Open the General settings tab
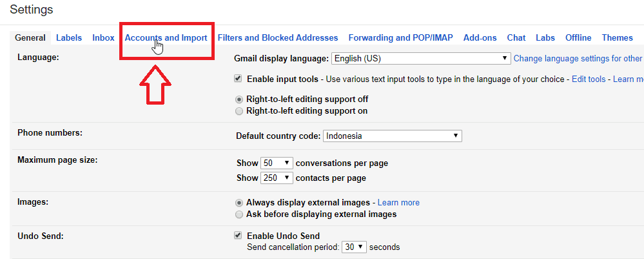The width and height of the screenshot is (644, 259). [x=30, y=38]
